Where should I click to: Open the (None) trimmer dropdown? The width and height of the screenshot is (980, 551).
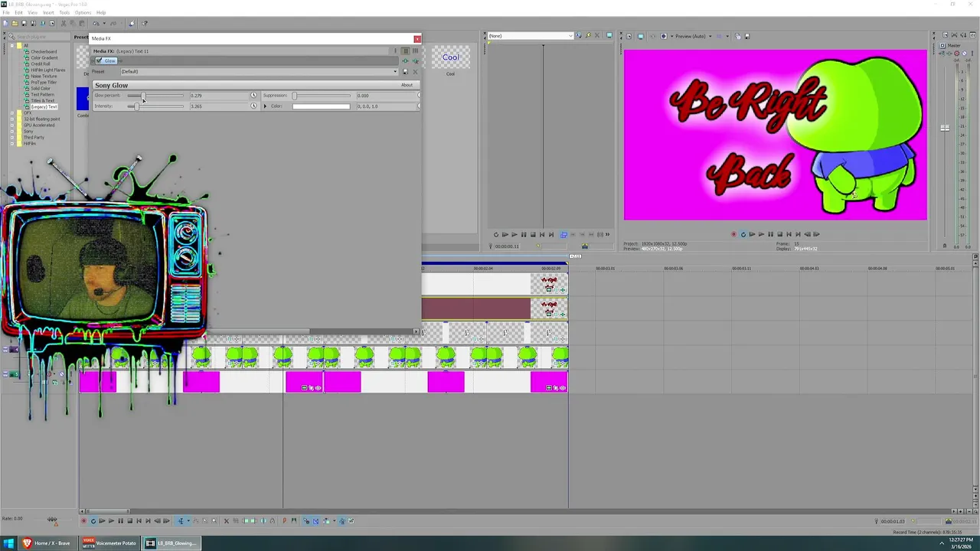click(x=530, y=36)
